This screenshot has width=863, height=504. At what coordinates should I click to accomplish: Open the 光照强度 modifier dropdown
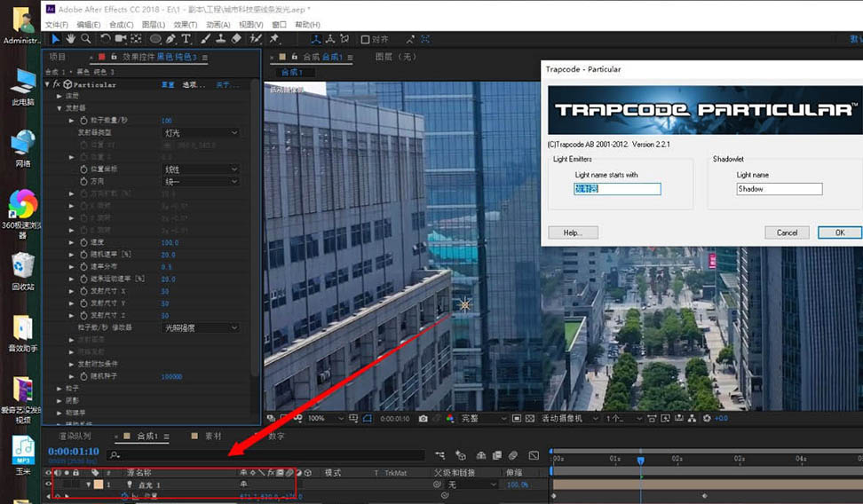201,327
